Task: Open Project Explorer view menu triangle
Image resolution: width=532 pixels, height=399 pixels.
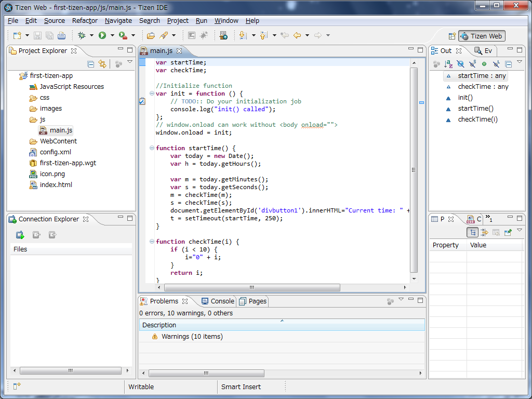Action: [x=129, y=62]
